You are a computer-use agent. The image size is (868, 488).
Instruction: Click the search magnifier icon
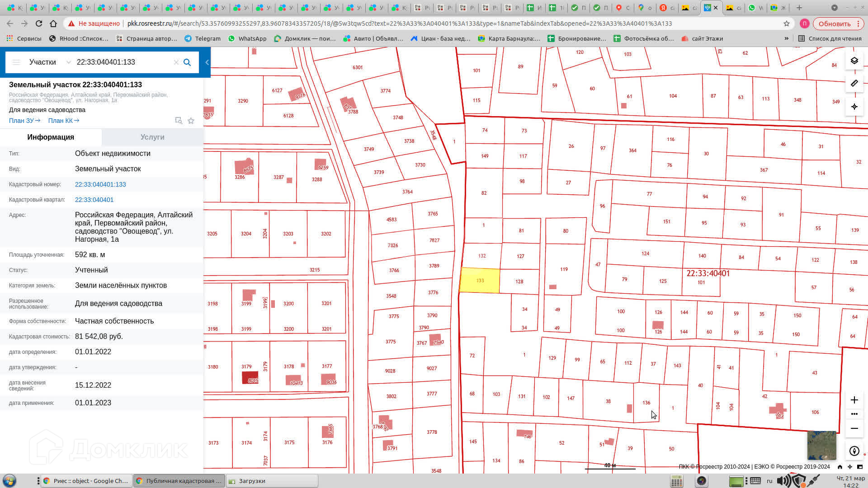[187, 62]
